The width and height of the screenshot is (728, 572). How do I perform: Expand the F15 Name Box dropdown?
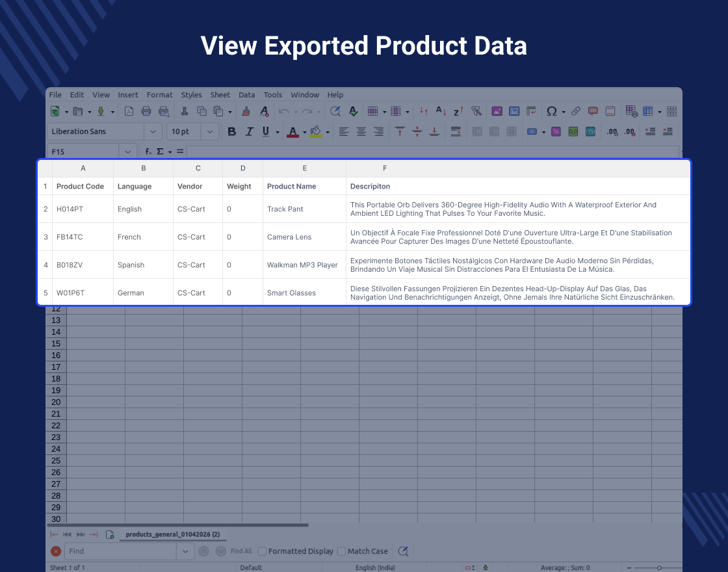pyautogui.click(x=127, y=151)
